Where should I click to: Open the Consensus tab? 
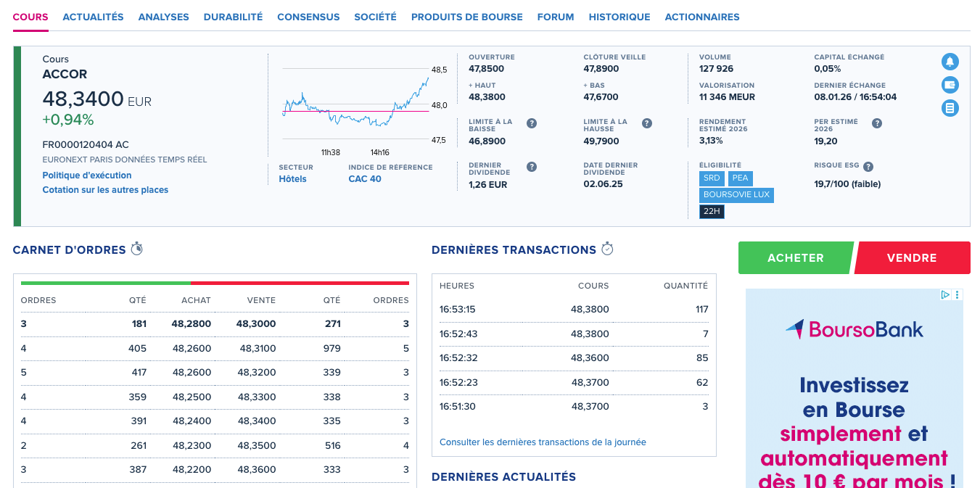point(308,17)
